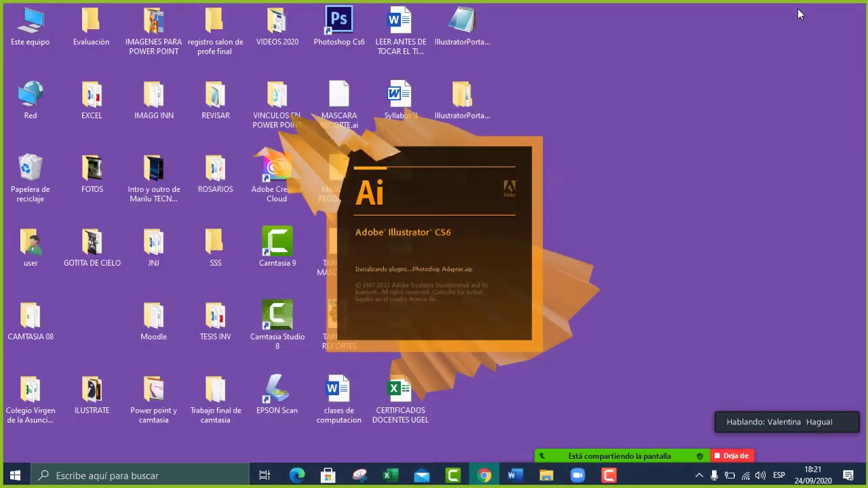Screen dimensions: 868x488
Task: Select the JNJ folder
Action: coord(153,247)
